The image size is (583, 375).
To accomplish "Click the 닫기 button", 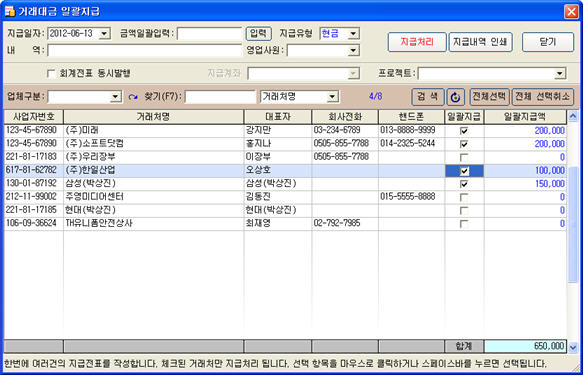I will tap(548, 42).
